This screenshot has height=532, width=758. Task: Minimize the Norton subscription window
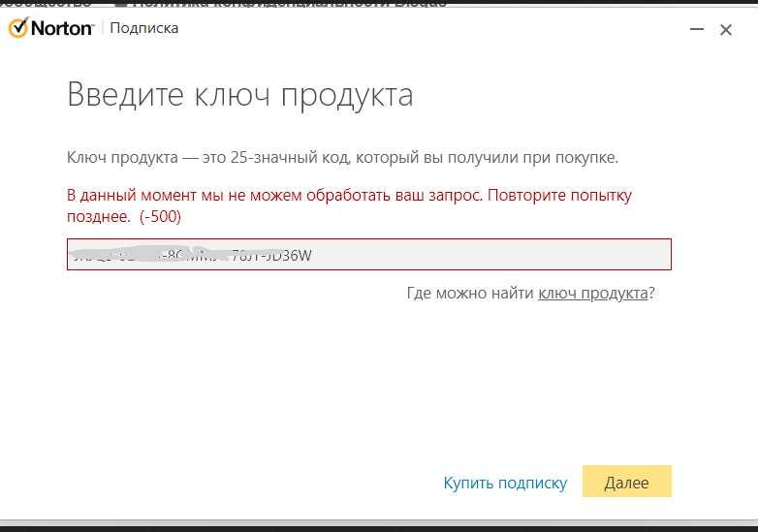696,29
